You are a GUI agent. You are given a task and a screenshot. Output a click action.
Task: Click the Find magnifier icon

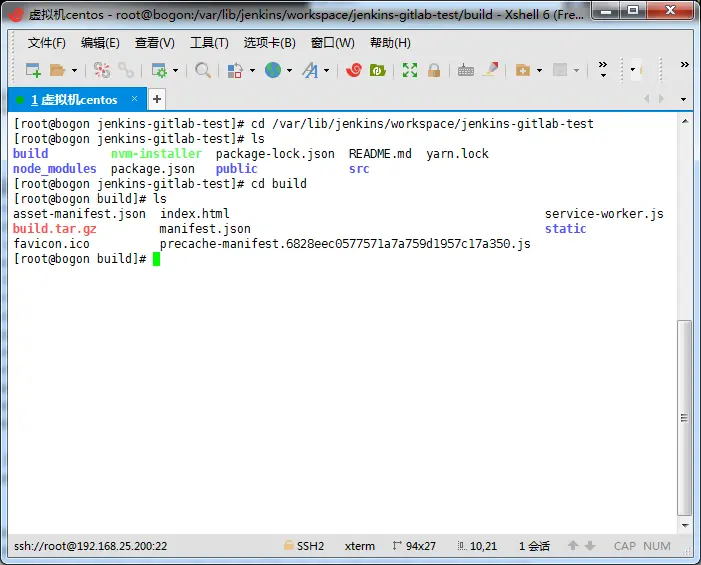203,70
